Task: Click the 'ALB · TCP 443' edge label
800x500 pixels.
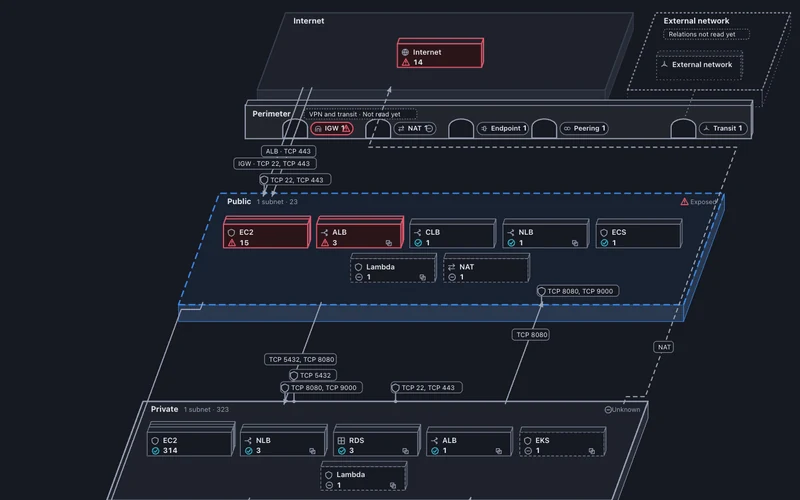Action: point(288,152)
